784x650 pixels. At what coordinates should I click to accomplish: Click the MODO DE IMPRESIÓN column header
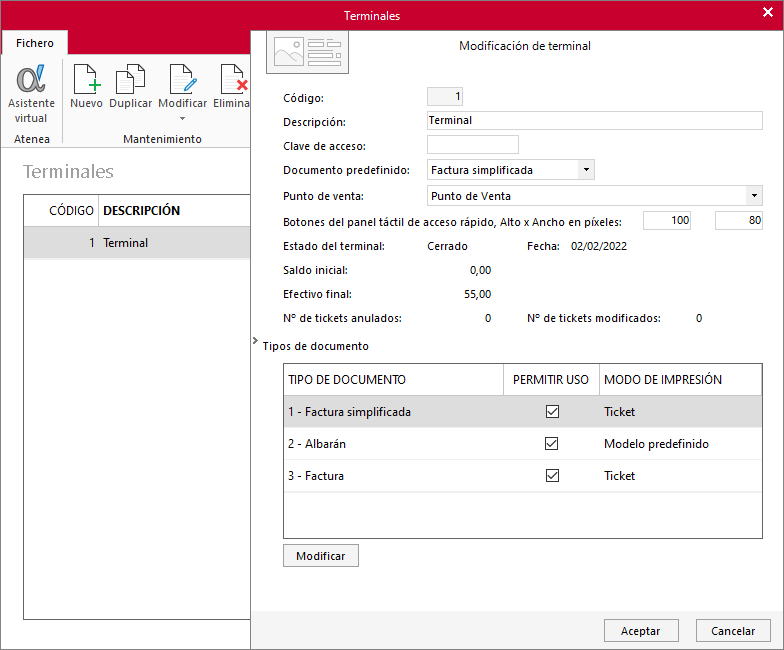tap(680, 380)
